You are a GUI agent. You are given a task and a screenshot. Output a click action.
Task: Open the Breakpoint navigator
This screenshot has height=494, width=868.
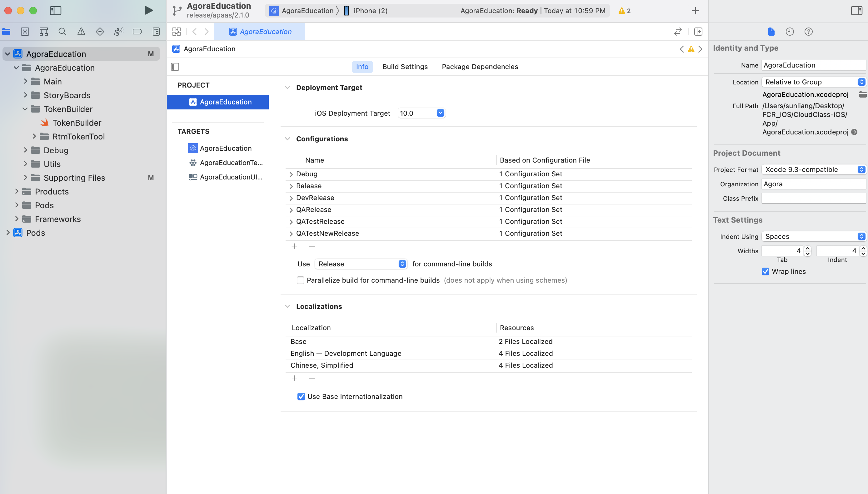[x=137, y=32]
